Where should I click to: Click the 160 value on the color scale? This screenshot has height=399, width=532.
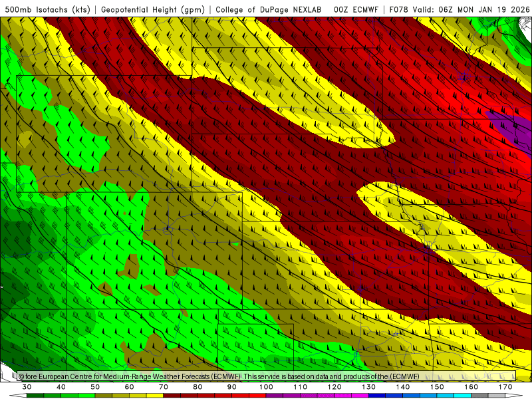(x=471, y=387)
